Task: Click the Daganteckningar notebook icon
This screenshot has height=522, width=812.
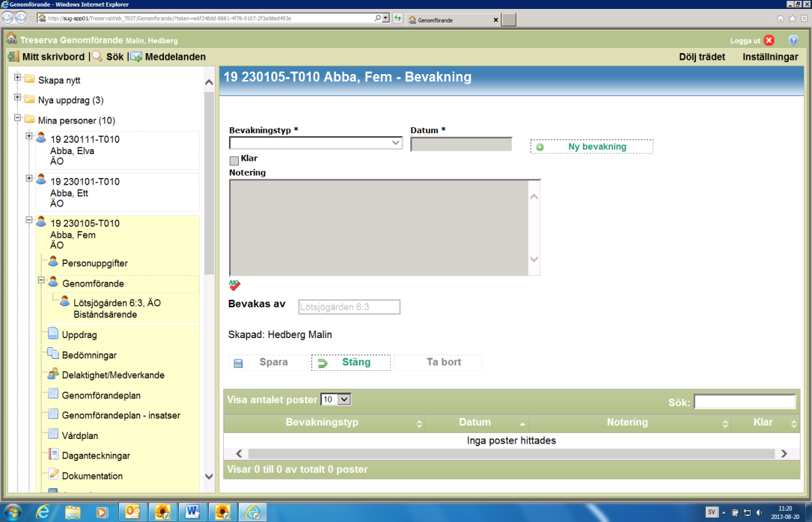Action: pos(53,454)
